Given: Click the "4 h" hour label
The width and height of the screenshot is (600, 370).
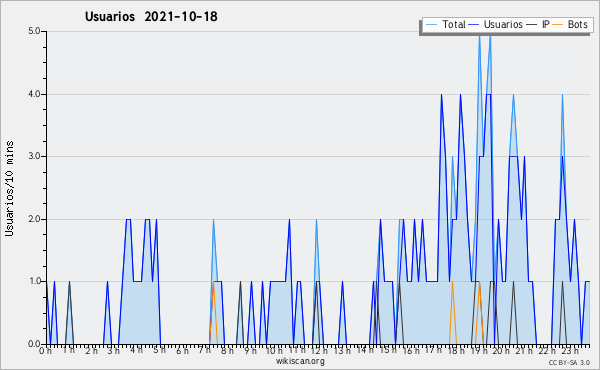Looking at the screenshot, I should 137,350.
